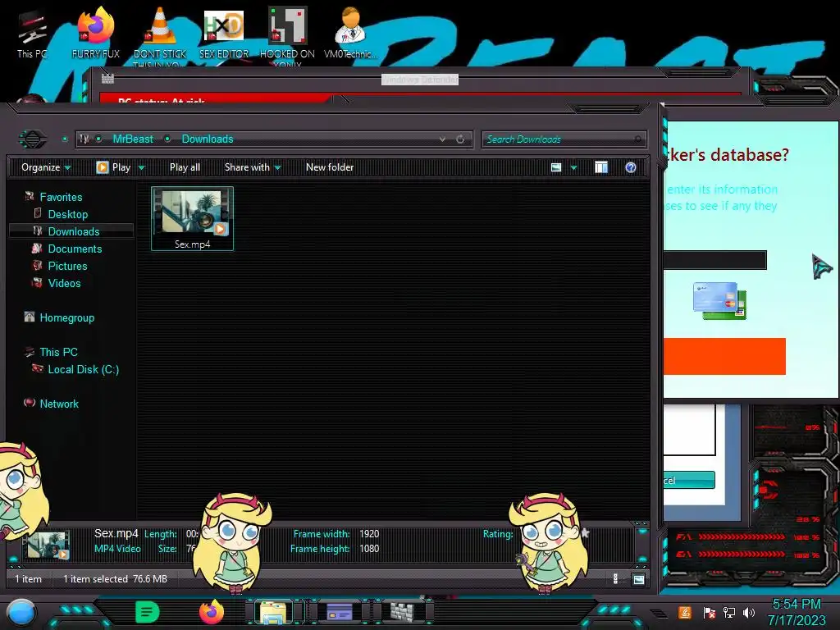Select Network in the navigation pane

(58, 404)
